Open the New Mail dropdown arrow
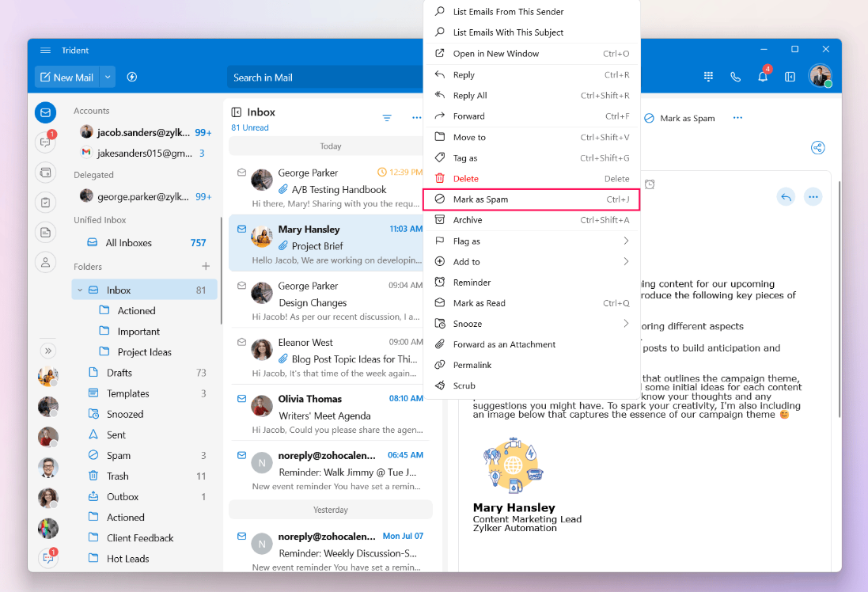 108,77
